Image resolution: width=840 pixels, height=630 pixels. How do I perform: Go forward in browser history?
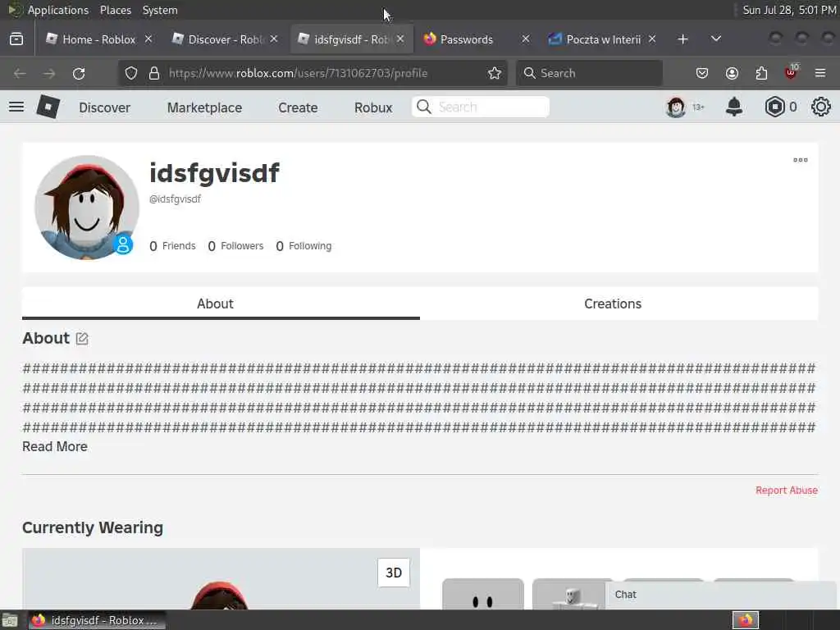pyautogui.click(x=49, y=73)
